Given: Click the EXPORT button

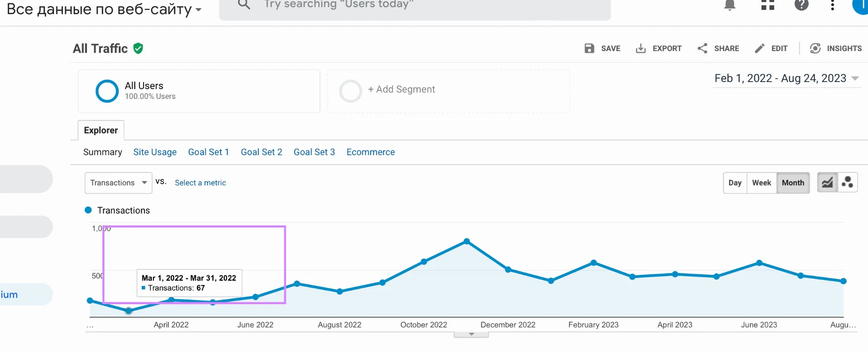Looking at the screenshot, I should click(658, 48).
